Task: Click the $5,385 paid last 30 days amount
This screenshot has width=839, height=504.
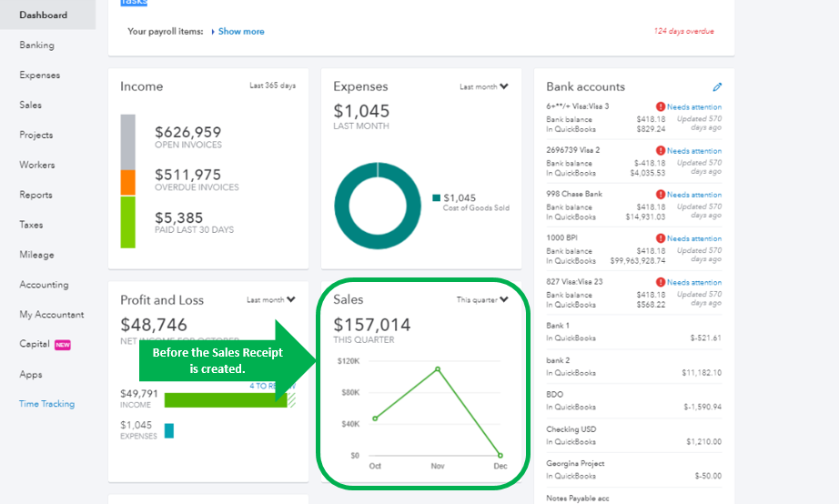Action: (178, 217)
